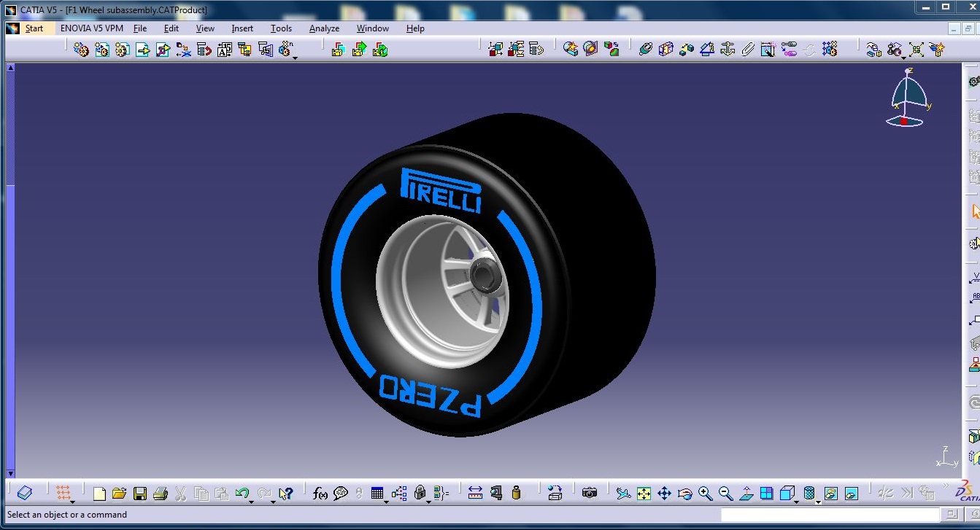980x530 pixels.
Task: Click the Replace Component icon
Action: (x=184, y=49)
